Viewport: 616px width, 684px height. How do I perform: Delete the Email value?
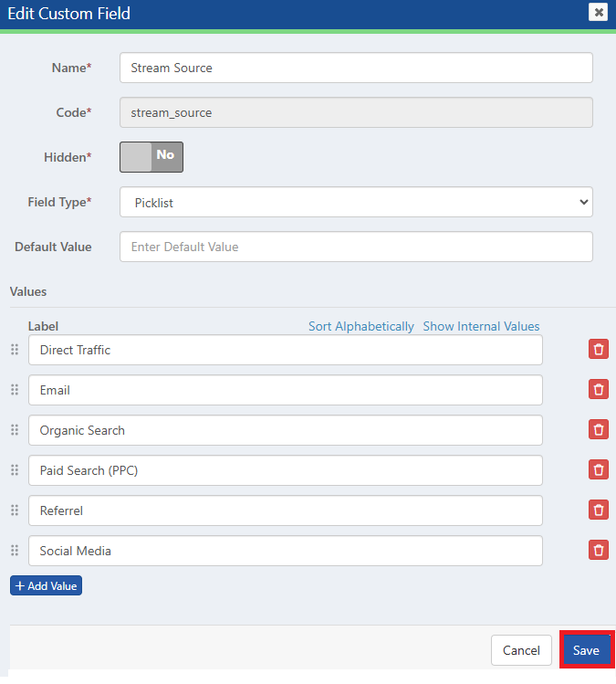pos(598,390)
